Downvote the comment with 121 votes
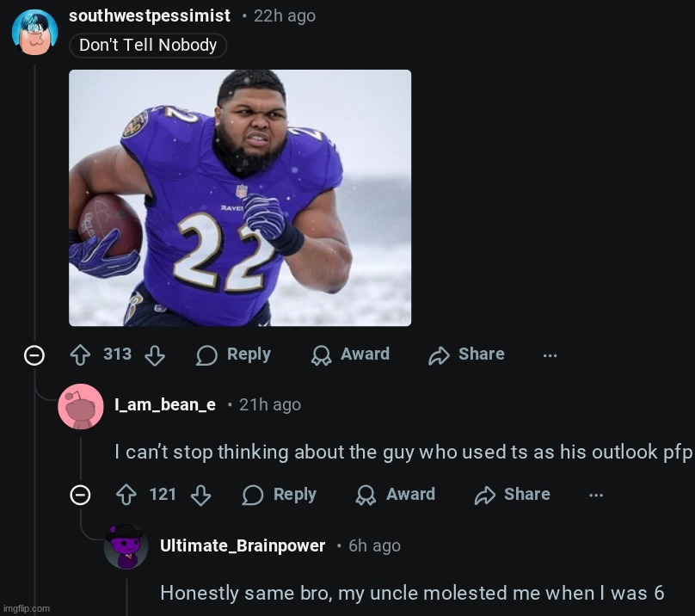The height and width of the screenshot is (616, 695). [200, 495]
